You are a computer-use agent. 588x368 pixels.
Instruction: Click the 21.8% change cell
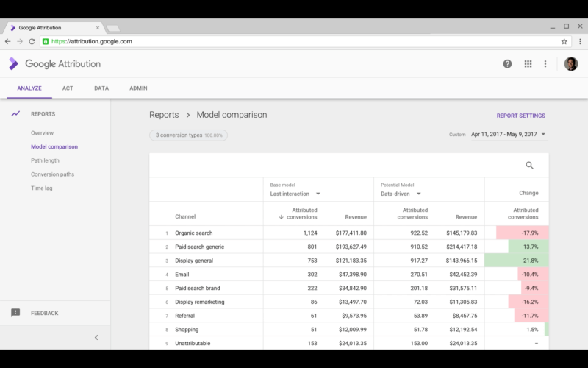(517, 261)
